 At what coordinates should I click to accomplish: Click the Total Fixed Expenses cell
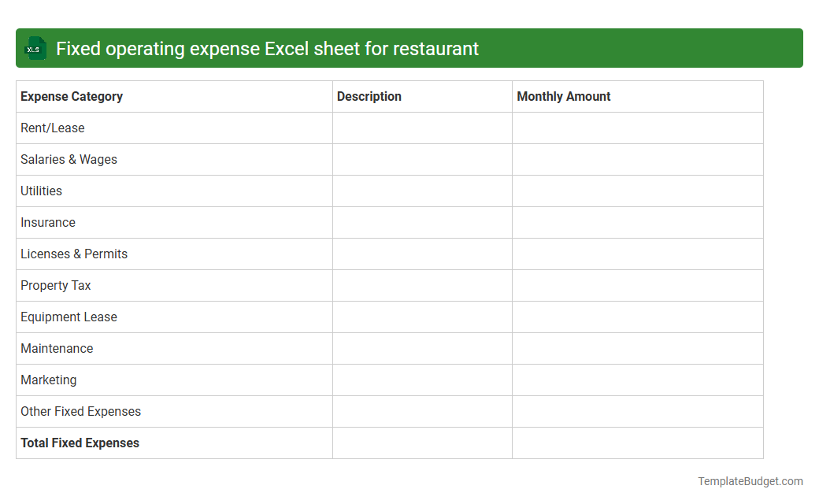pyautogui.click(x=80, y=443)
